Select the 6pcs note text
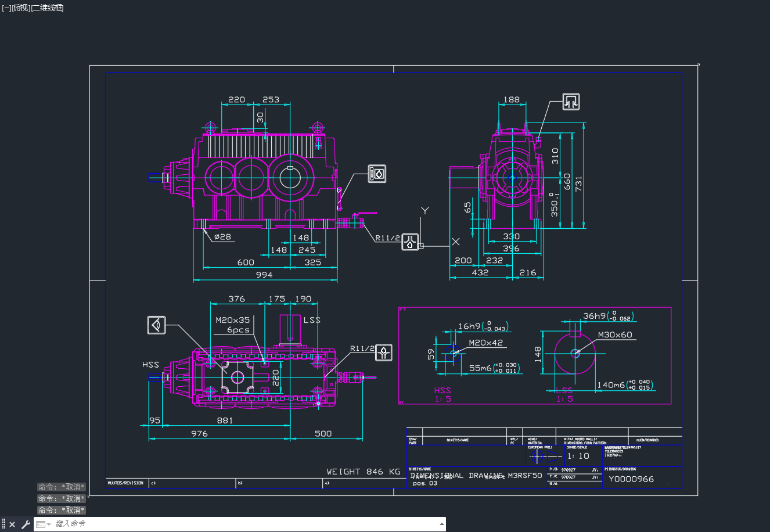Screen dimensions: 770x532 pyautogui.click(x=238, y=330)
